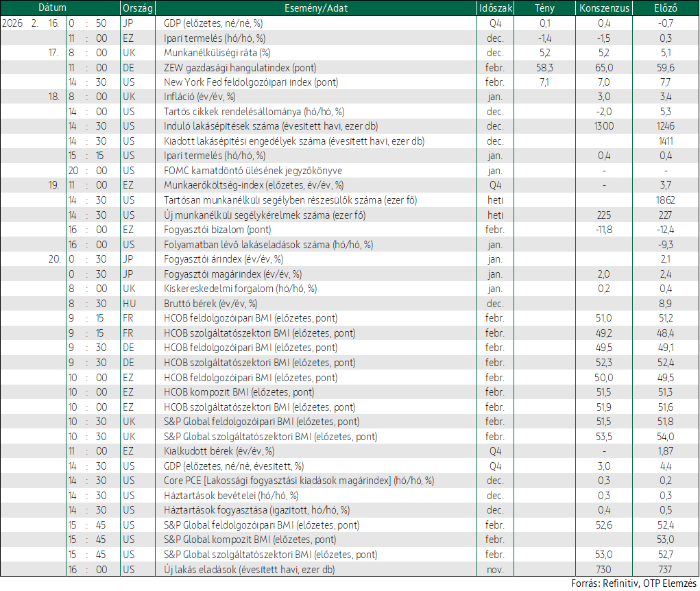Click the Előző column header

point(666,8)
